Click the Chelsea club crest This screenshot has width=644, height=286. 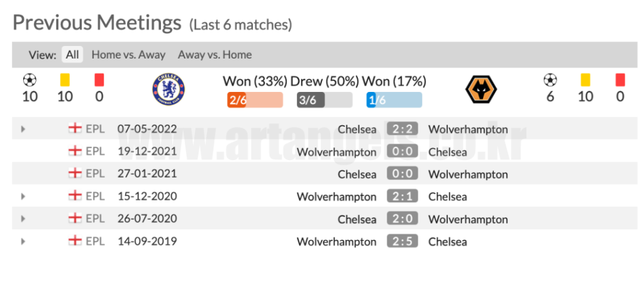tap(169, 89)
